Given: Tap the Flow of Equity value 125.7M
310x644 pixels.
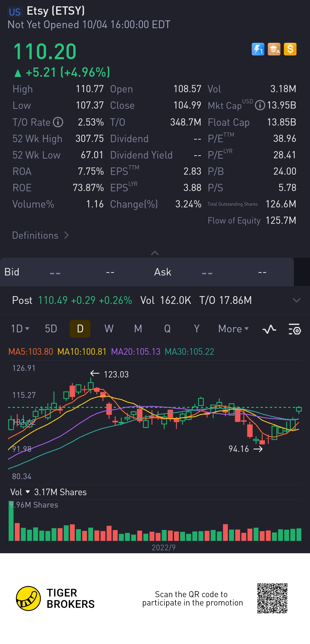Looking at the screenshot, I should (281, 221).
